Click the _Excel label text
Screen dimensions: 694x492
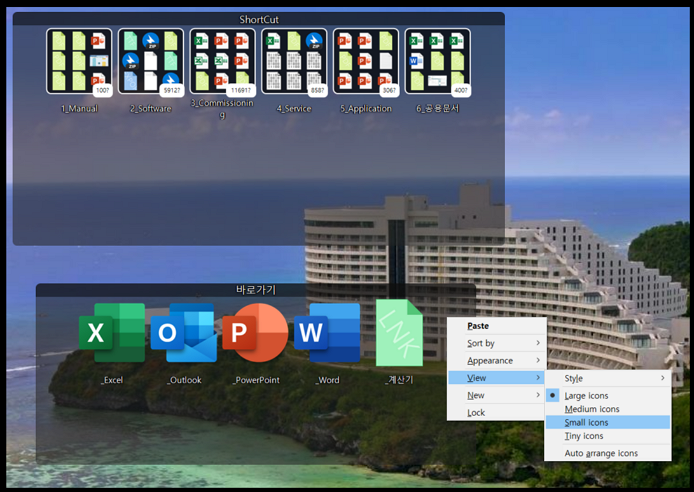pos(112,380)
